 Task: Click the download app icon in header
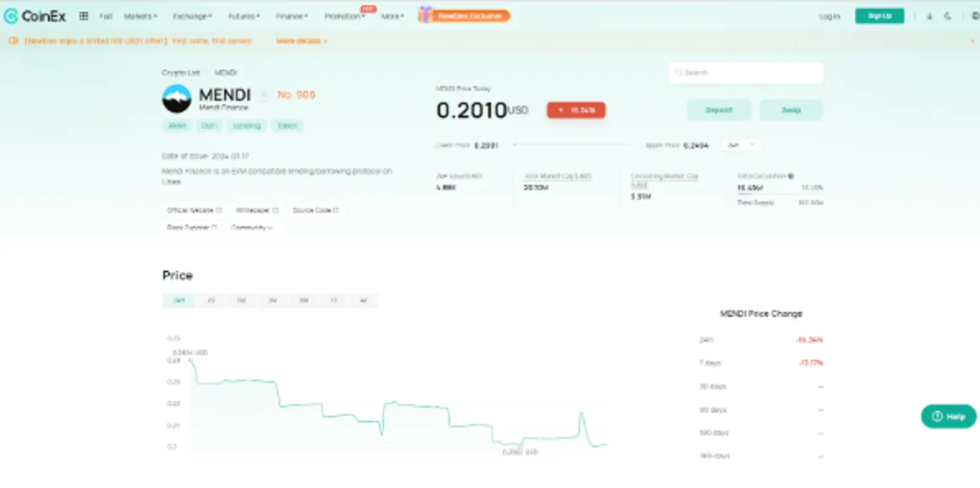click(929, 17)
